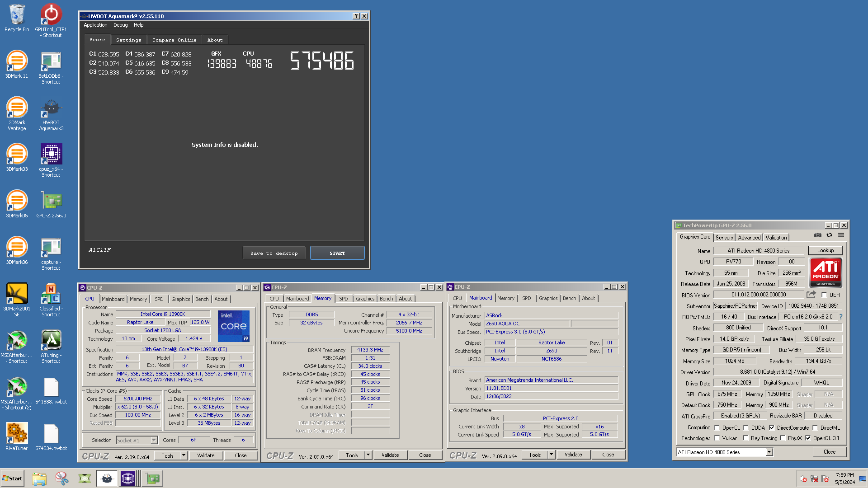The height and width of the screenshot is (488, 868).
Task: Open 3DMark06 desktop icon
Action: click(17, 251)
